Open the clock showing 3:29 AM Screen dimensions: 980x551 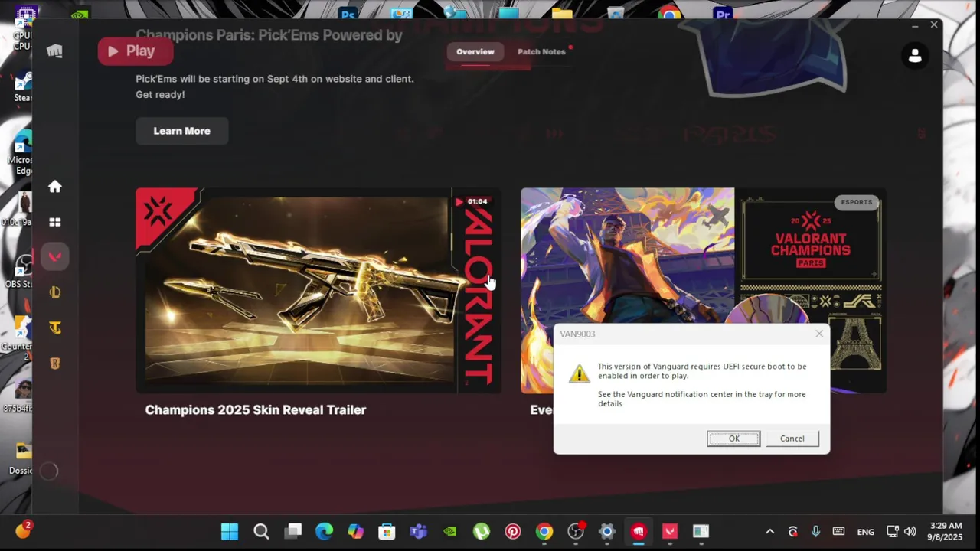[946, 531]
